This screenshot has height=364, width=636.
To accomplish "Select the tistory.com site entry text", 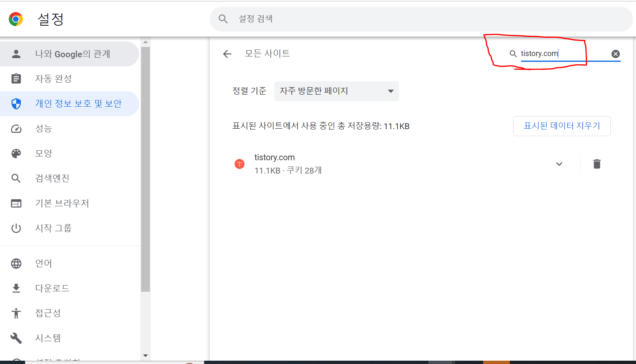I will (274, 157).
